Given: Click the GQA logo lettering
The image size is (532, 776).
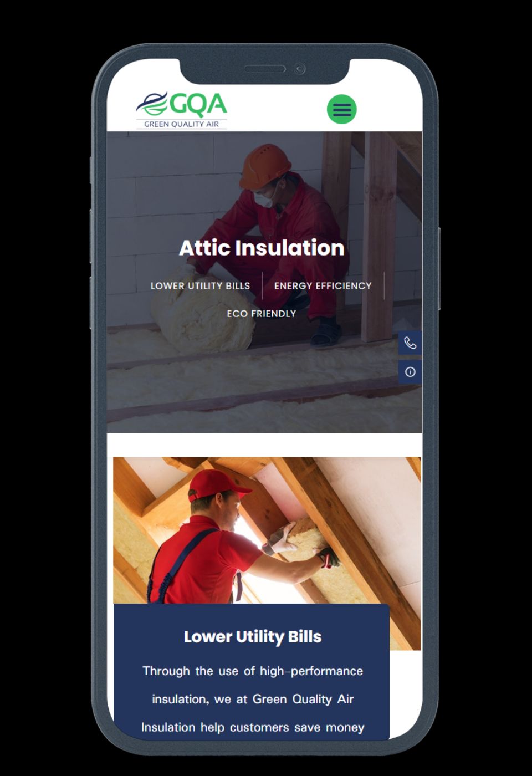Looking at the screenshot, I should click(x=198, y=104).
